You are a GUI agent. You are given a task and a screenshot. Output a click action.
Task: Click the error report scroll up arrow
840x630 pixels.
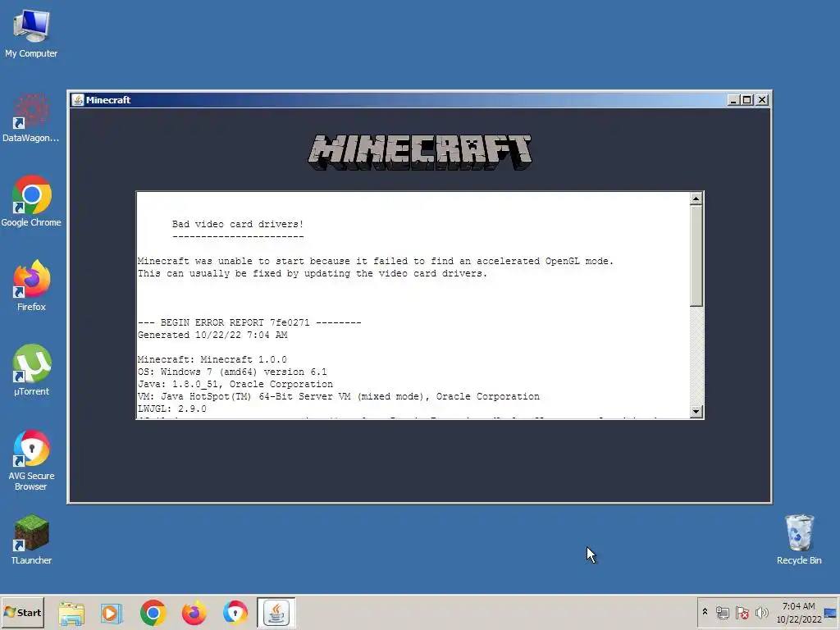696,199
